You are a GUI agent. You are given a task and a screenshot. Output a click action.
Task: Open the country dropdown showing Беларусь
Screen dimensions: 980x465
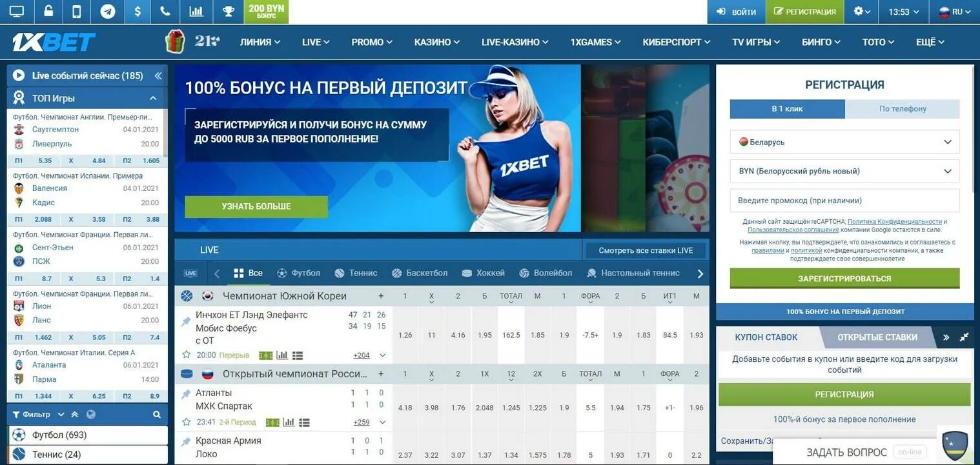pos(844,142)
